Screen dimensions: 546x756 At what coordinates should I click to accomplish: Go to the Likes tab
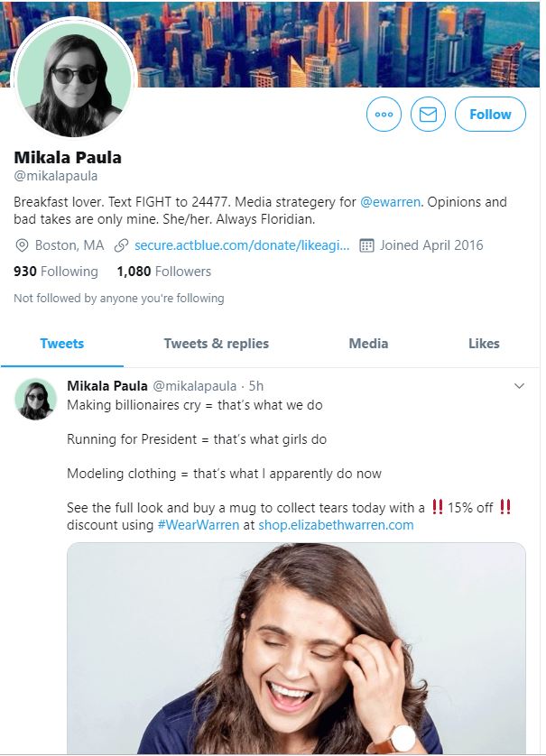(x=484, y=344)
